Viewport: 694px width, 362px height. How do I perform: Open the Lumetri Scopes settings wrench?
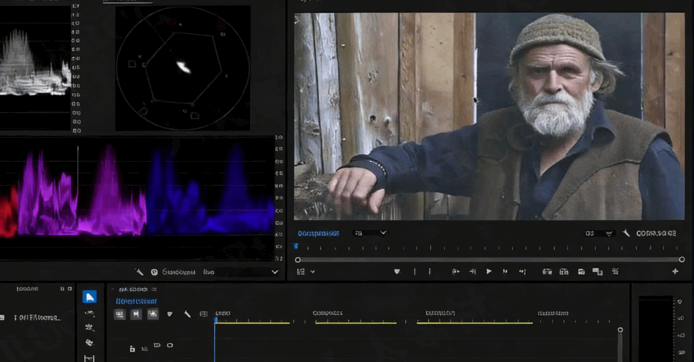click(139, 272)
